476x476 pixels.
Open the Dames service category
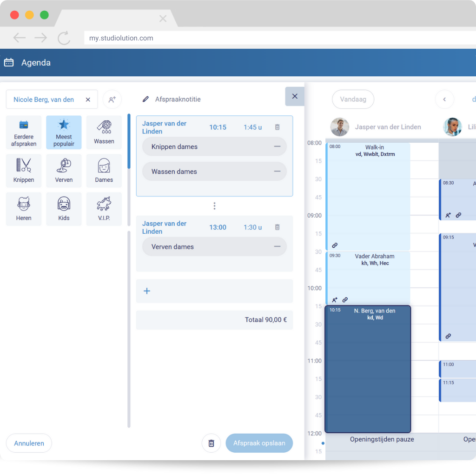coord(104,171)
